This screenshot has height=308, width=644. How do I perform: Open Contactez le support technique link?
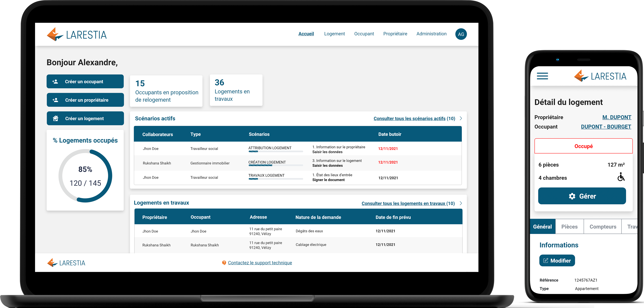point(260,263)
